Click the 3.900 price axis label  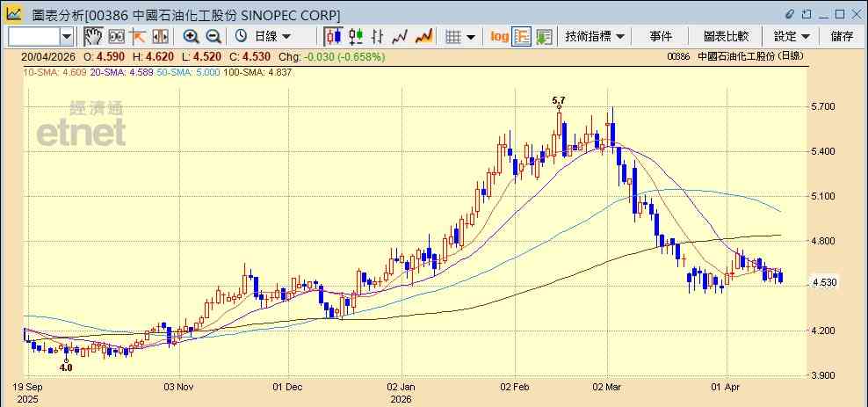pyautogui.click(x=824, y=375)
